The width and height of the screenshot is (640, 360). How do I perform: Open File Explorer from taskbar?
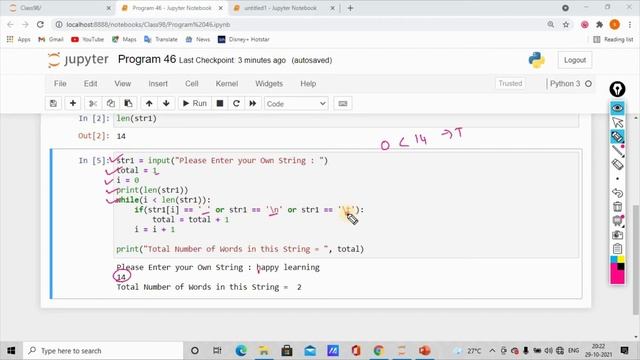(264, 351)
